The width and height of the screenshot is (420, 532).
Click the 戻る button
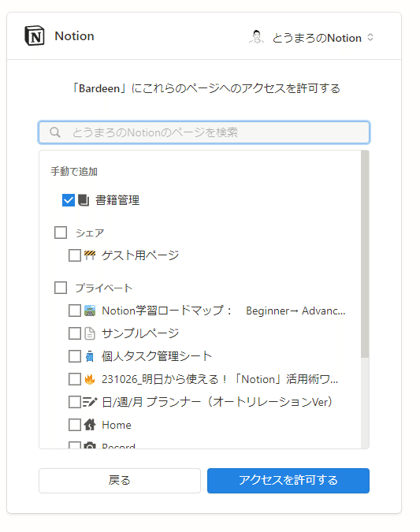pyautogui.click(x=120, y=481)
